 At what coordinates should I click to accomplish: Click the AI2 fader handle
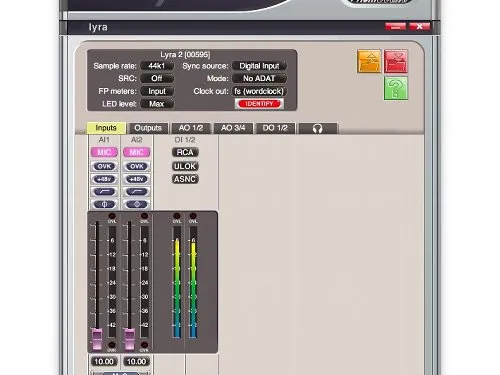point(130,339)
